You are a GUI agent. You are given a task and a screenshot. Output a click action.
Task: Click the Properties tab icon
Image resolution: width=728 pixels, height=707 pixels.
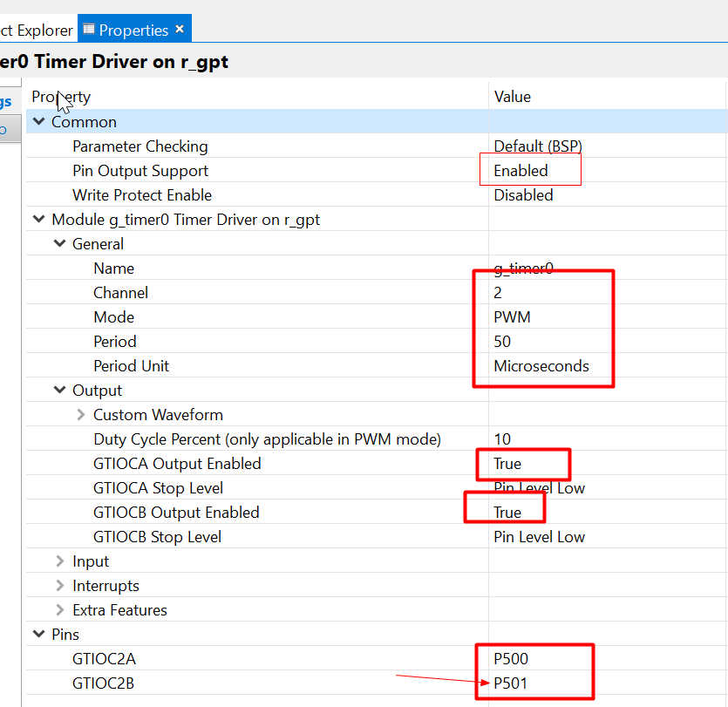(x=89, y=30)
